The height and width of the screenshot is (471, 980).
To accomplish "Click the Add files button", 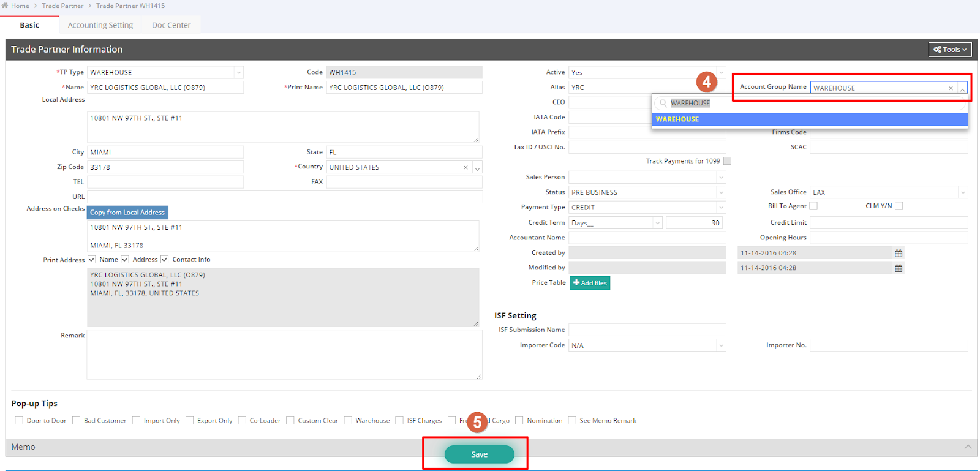I will 590,283.
